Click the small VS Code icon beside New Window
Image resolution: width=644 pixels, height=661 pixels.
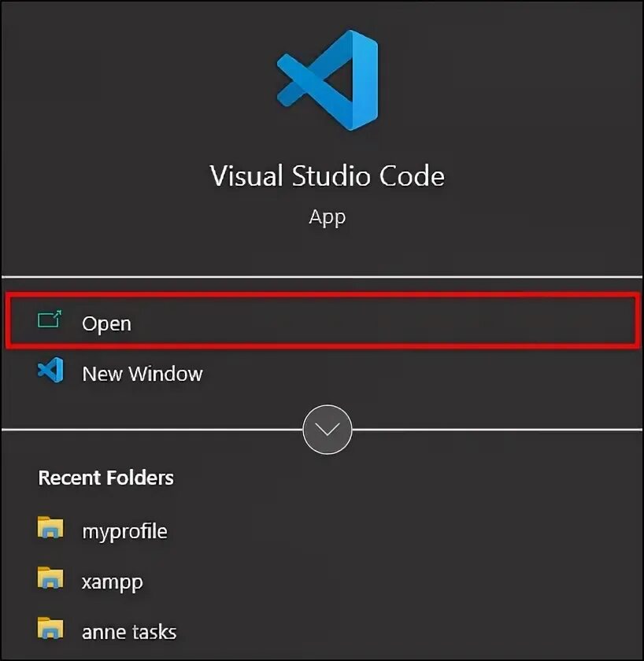click(50, 371)
